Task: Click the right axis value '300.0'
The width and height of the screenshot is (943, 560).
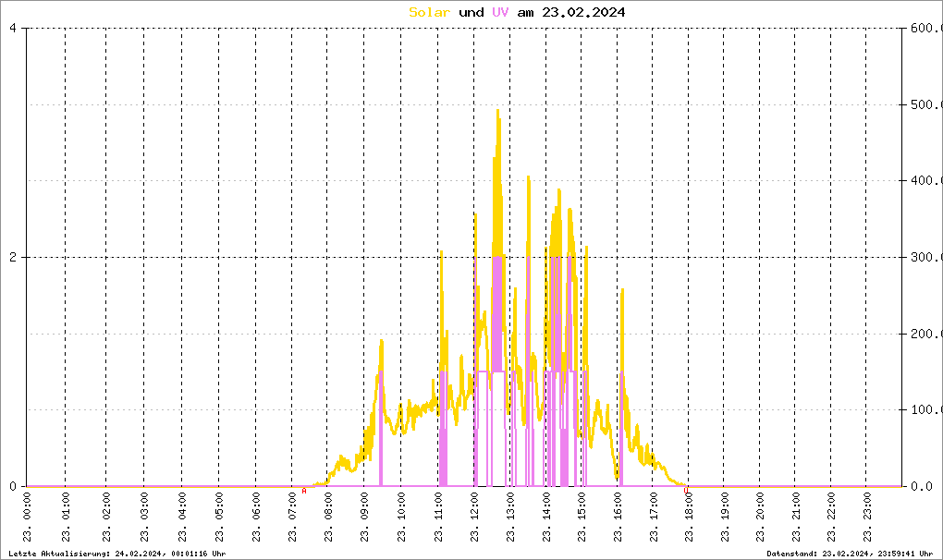Action: pos(926,257)
